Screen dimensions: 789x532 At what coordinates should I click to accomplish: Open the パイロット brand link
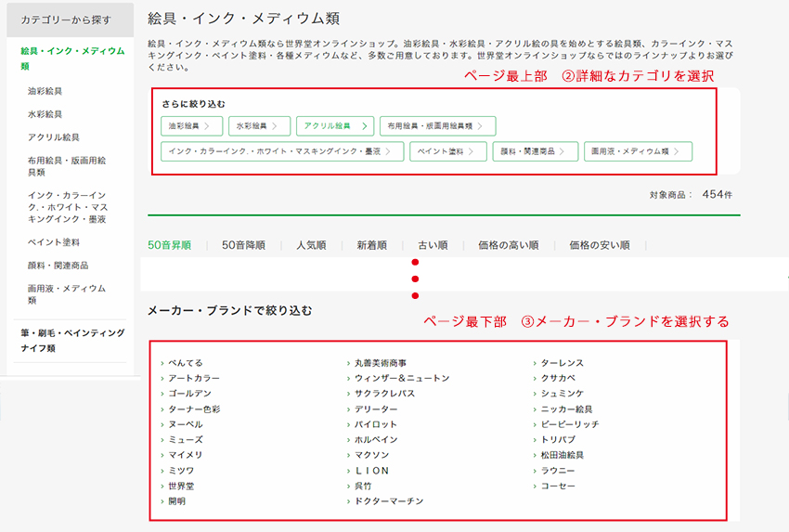375,424
